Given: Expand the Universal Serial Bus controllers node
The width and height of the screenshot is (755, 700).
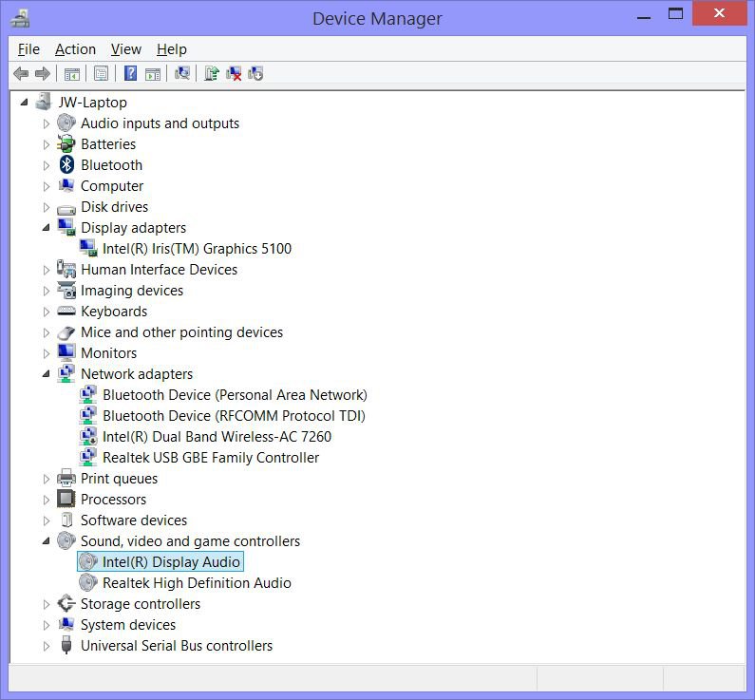Looking at the screenshot, I should (x=46, y=646).
